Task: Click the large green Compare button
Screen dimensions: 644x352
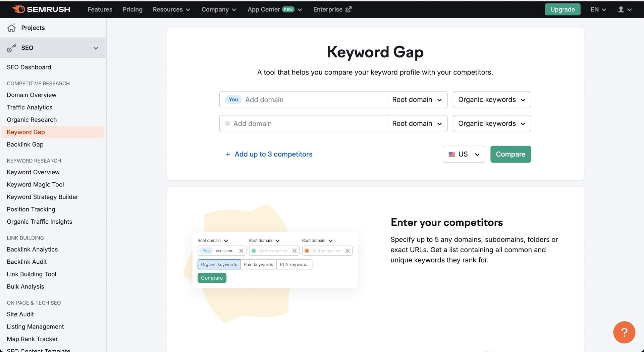Action: tap(511, 154)
